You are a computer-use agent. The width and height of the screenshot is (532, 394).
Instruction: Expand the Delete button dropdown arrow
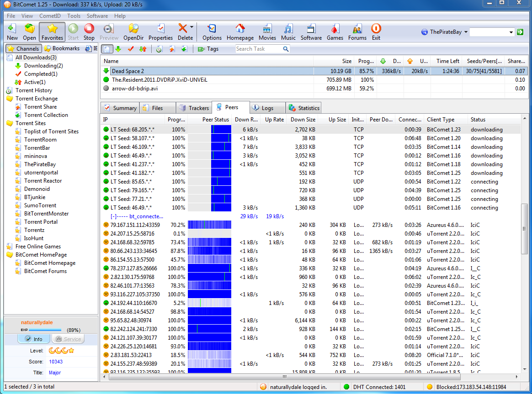192,27
